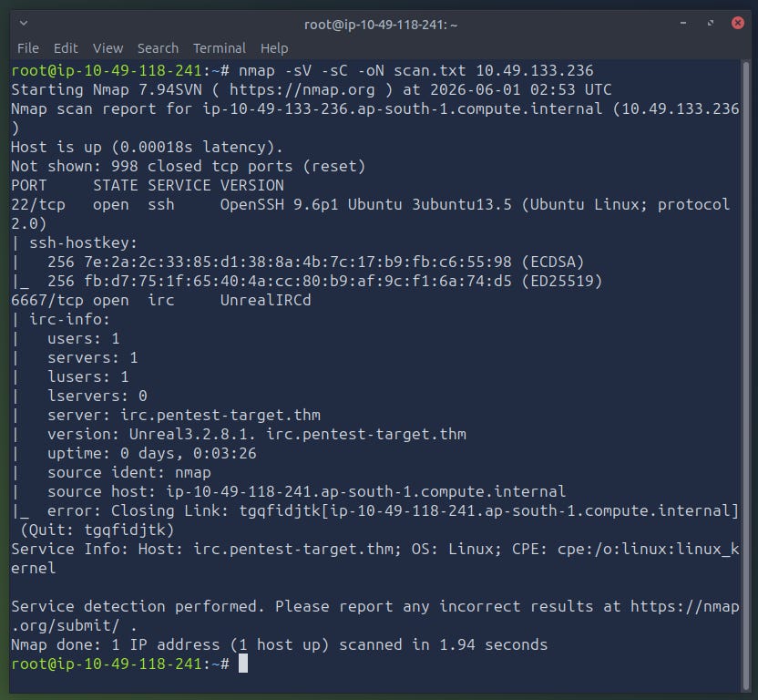Click the 'irc-info:' script label
This screenshot has width=758, height=700.
(69, 320)
